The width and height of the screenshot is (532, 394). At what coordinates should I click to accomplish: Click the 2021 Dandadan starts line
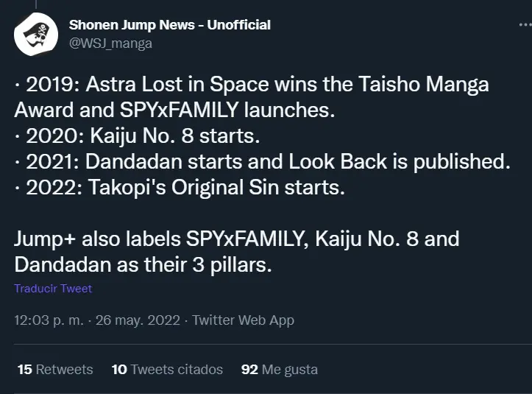point(262,161)
